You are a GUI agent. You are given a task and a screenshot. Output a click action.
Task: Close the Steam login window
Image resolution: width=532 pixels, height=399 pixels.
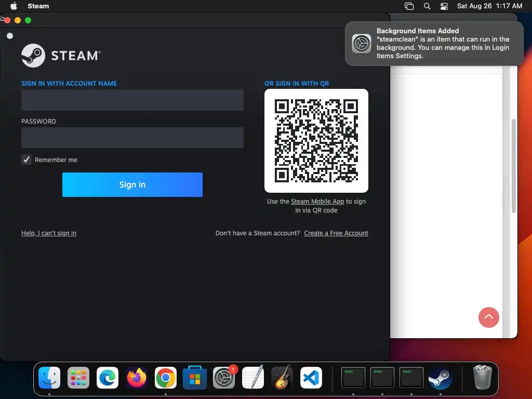(7, 20)
